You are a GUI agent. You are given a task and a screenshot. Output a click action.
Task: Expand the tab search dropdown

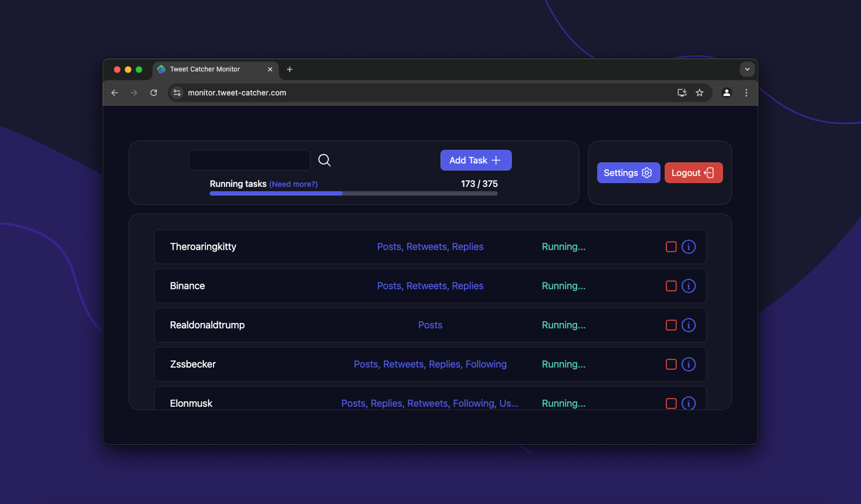pyautogui.click(x=747, y=69)
